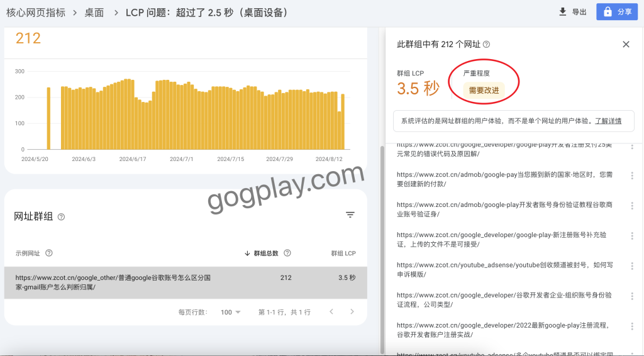Click the 分享 share button

[617, 12]
